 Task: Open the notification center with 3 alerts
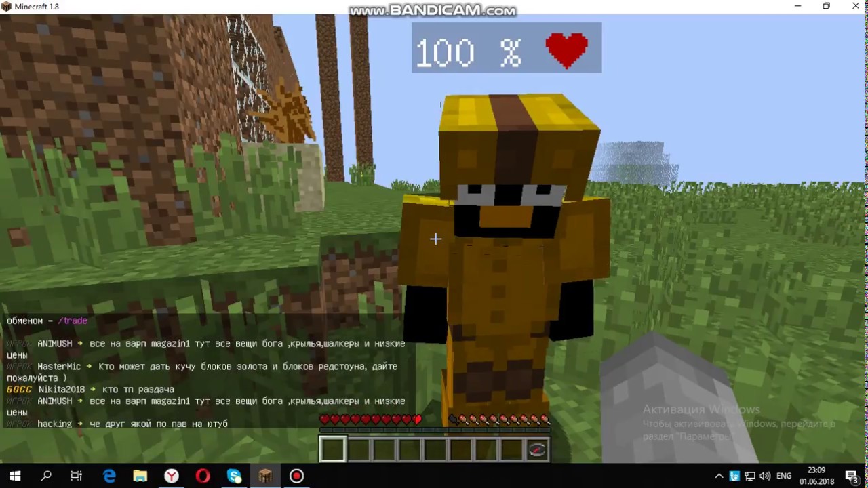point(852,476)
